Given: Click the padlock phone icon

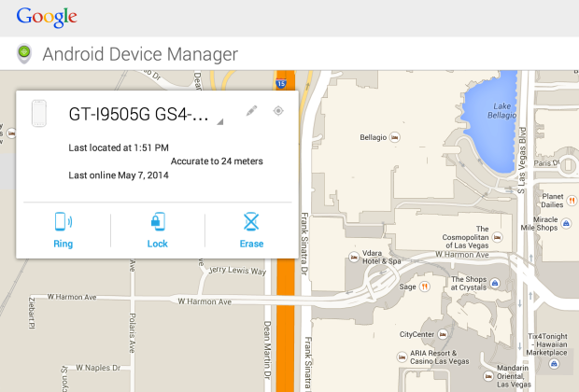Looking at the screenshot, I should (x=158, y=221).
